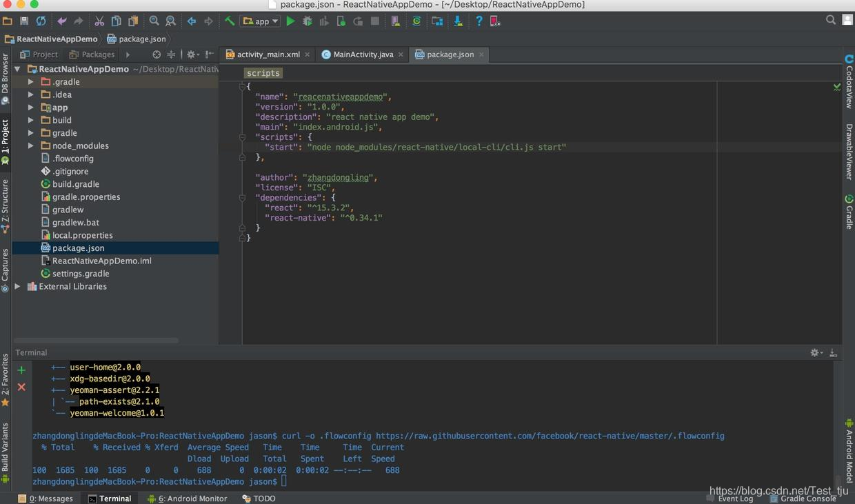Image resolution: width=855 pixels, height=504 pixels.
Task: Open the Gradle side panel
Action: pyautogui.click(x=849, y=212)
